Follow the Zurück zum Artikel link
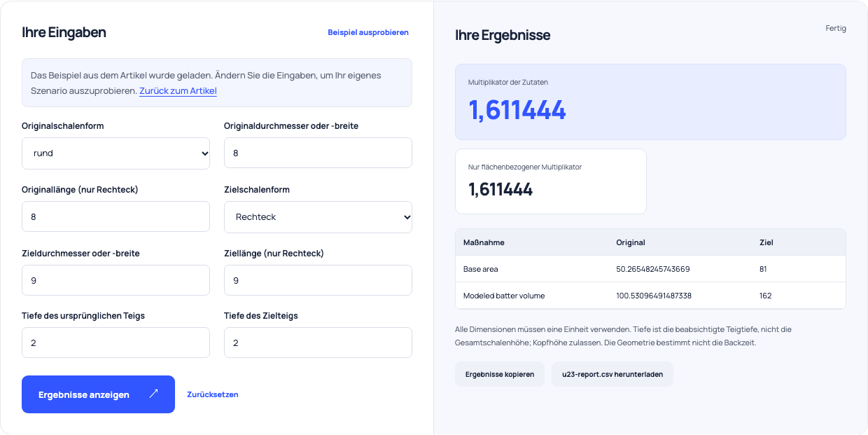This screenshot has width=868, height=435. (178, 91)
